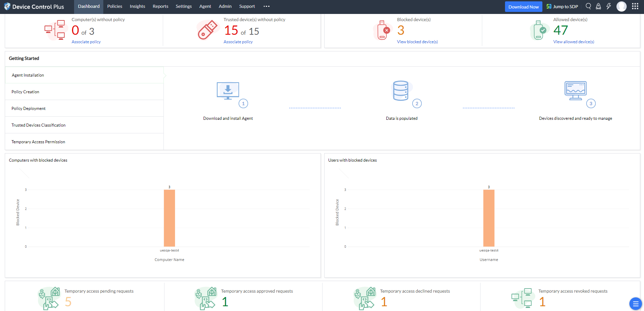Open the Policies menu
The width and height of the screenshot is (644, 311).
[115, 6]
